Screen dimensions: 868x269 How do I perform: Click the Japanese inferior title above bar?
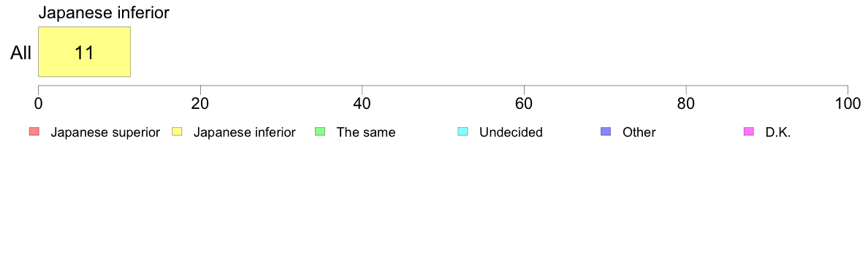point(104,12)
